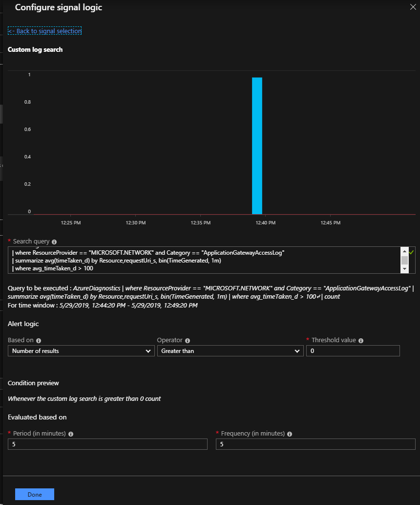420x505 pixels.
Task: Click into the Threshold value field
Action: tap(353, 351)
